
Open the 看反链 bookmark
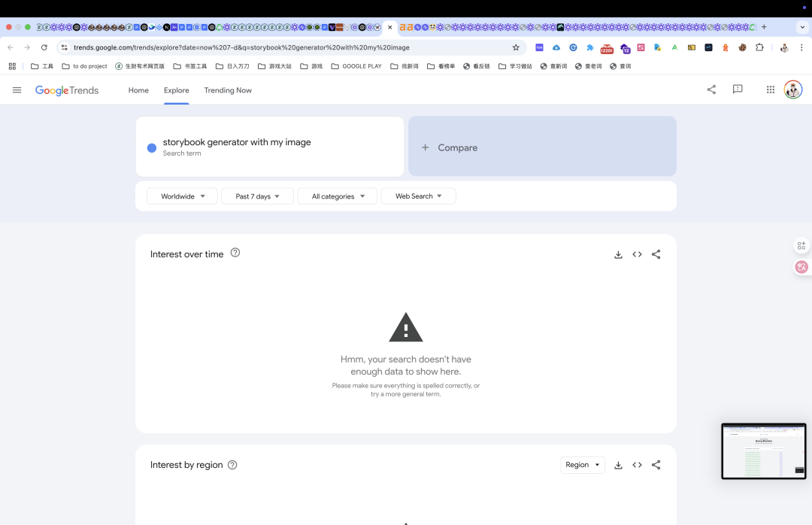[477, 66]
